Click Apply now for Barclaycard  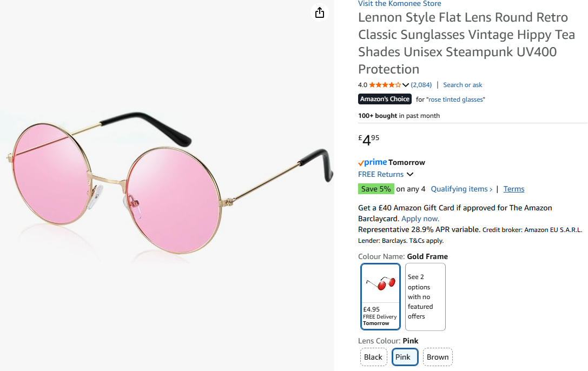(420, 218)
